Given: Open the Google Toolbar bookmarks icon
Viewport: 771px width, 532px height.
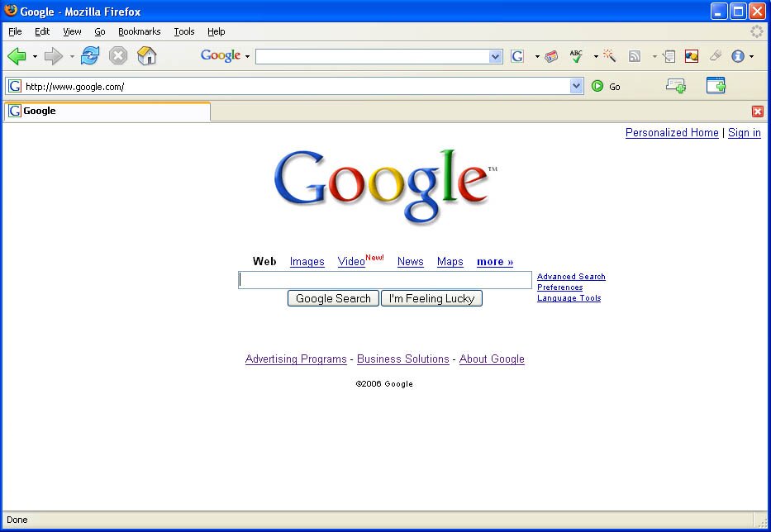Looking at the screenshot, I should click(669, 56).
